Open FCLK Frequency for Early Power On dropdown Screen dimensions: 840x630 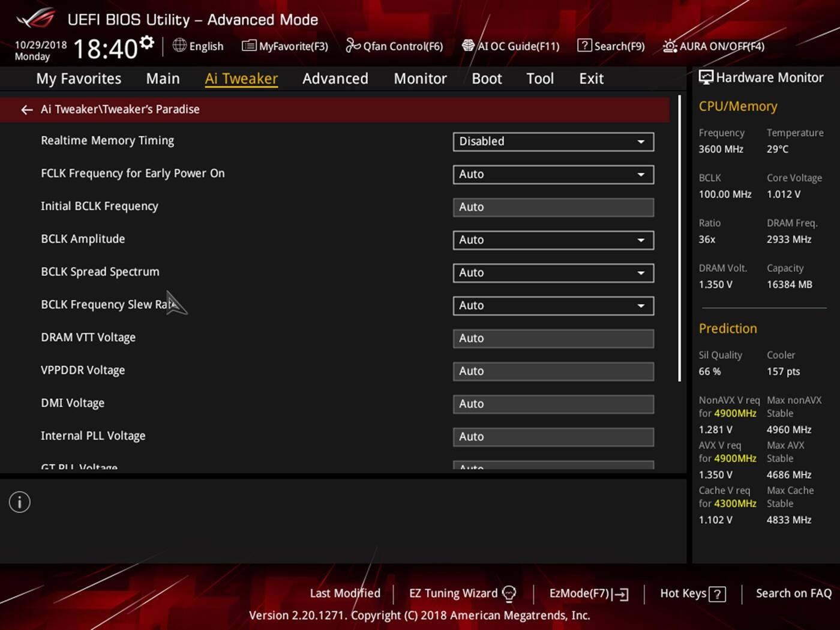(x=553, y=175)
